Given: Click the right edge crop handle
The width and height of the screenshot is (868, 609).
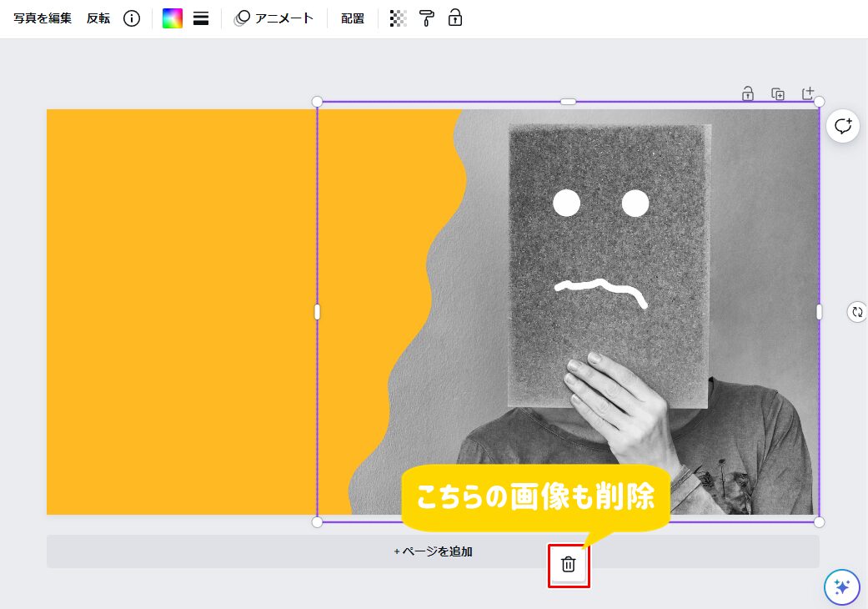Looking at the screenshot, I should 820,312.
